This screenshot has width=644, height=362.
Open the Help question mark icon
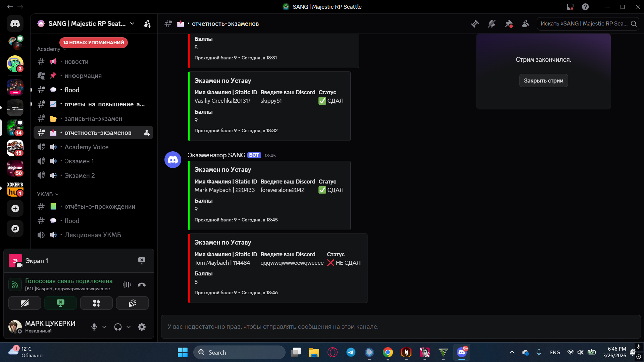click(x=585, y=7)
